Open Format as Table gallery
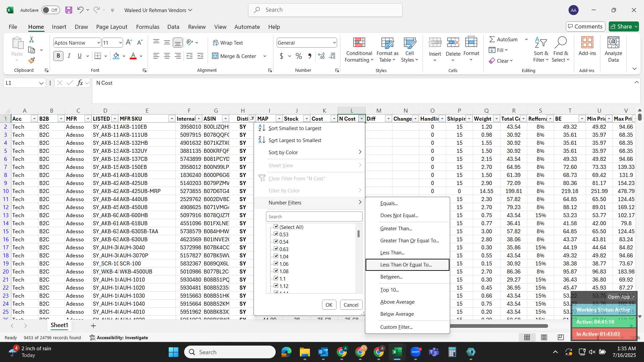Image resolution: width=644 pixels, height=362 pixels. tap(387, 50)
